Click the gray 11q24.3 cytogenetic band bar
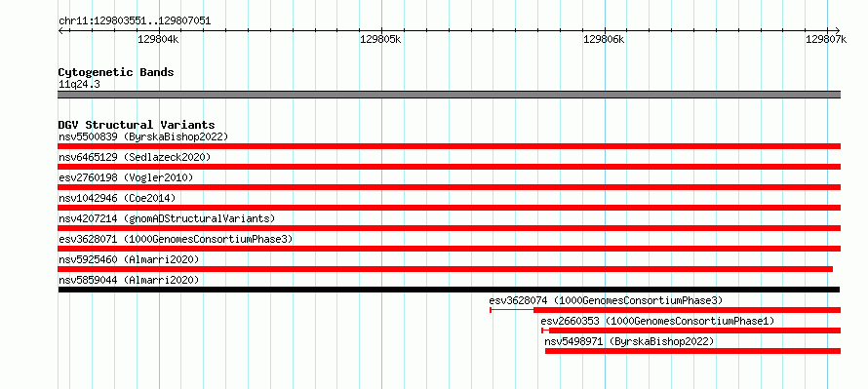 [449, 95]
